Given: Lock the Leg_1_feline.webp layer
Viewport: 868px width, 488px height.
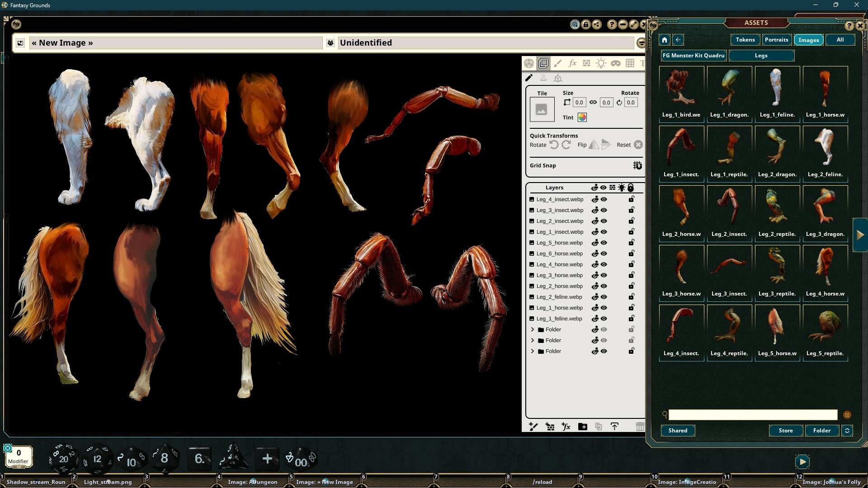Looking at the screenshot, I should click(x=632, y=319).
